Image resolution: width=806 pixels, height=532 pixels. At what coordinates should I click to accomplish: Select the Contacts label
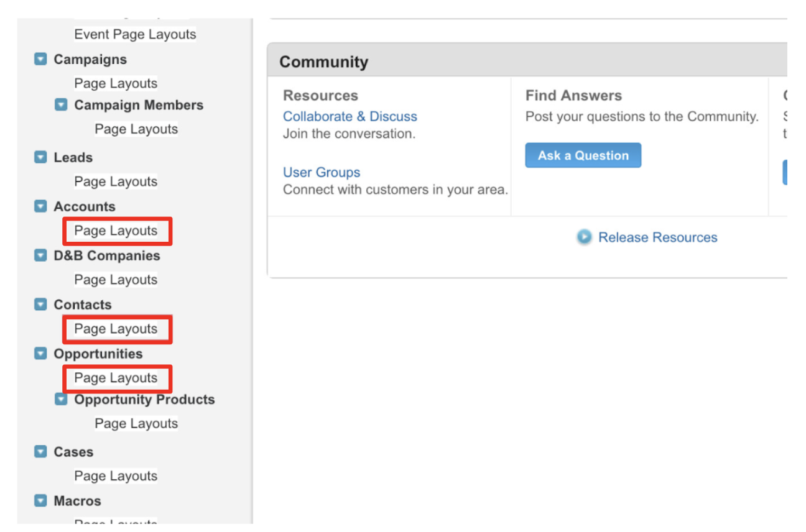coord(83,305)
